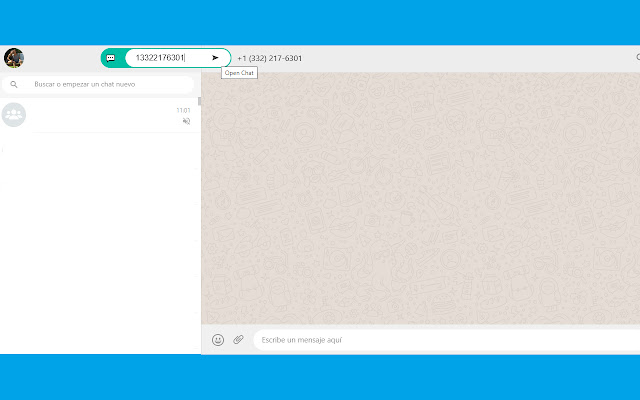Click the chat list scrollbar
The height and width of the screenshot is (400, 640).
point(200,101)
